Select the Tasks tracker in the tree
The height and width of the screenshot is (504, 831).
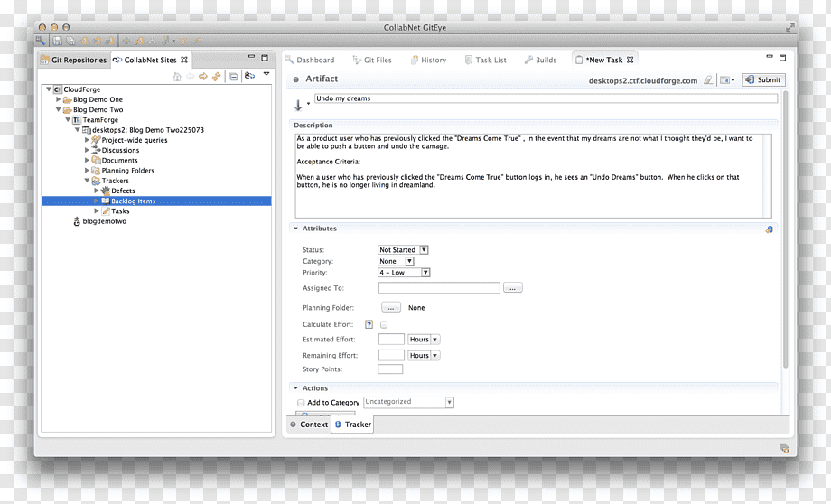(x=120, y=211)
